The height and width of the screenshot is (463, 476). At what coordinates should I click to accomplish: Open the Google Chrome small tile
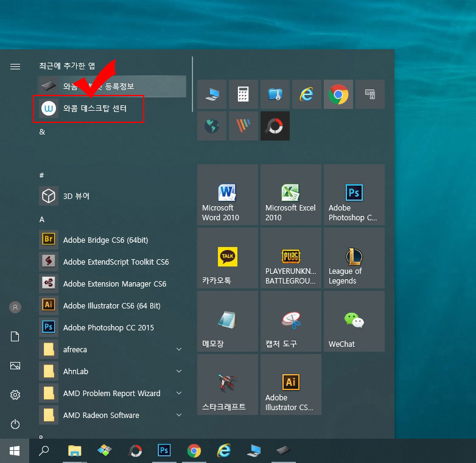point(338,94)
